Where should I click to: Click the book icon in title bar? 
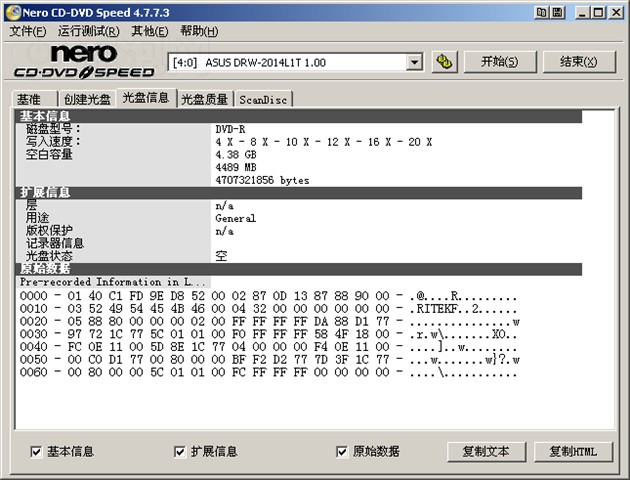[541, 12]
